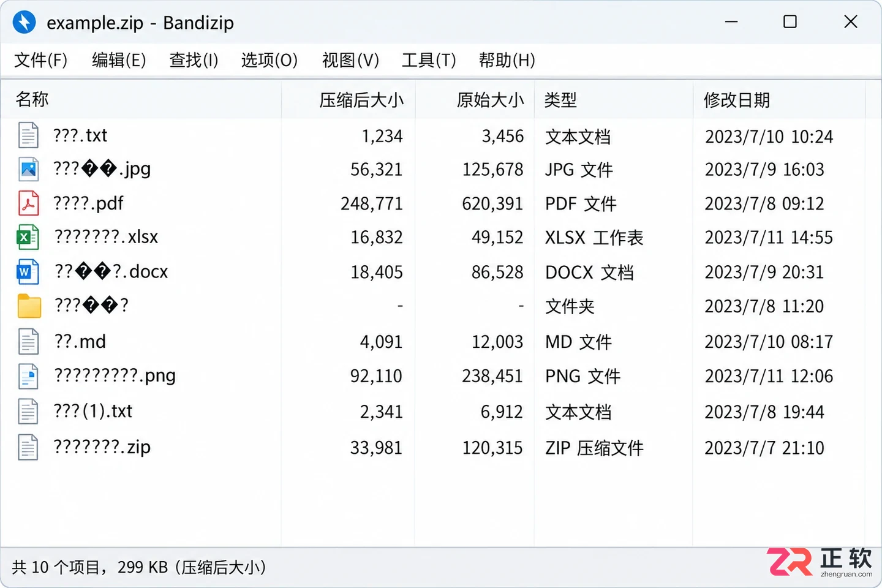This screenshot has height=588, width=882.
Task: Select the text file icon beside ???.txt
Action: pyautogui.click(x=28, y=135)
